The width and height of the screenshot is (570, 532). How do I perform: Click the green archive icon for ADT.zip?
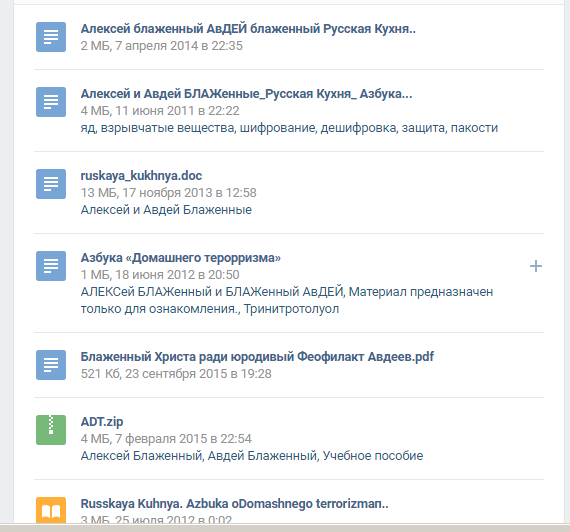(x=51, y=430)
